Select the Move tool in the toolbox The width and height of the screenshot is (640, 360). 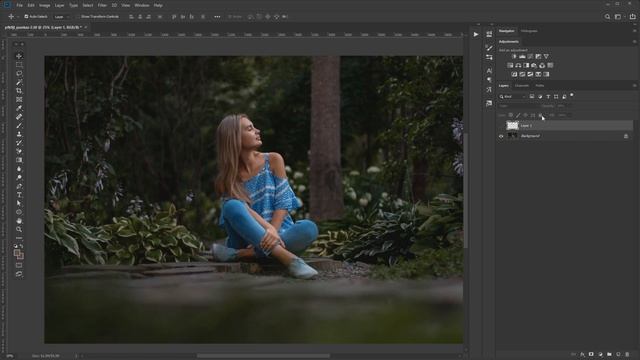click(x=19, y=56)
